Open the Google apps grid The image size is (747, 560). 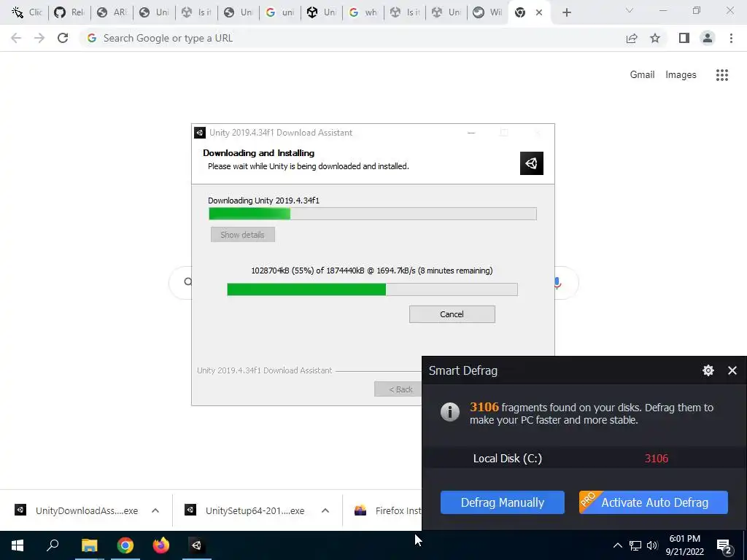tap(721, 75)
